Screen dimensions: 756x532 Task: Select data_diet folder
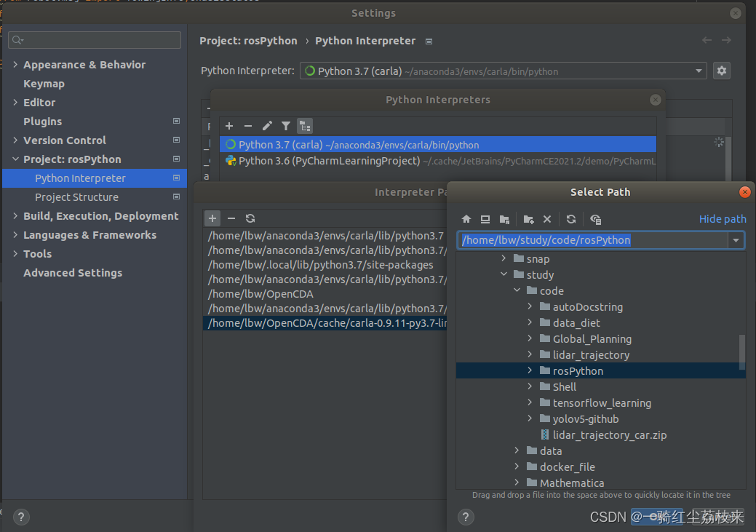click(x=576, y=322)
